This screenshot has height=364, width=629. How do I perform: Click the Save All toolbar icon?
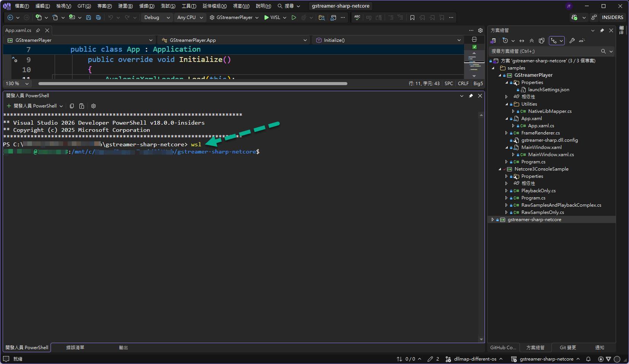(98, 17)
